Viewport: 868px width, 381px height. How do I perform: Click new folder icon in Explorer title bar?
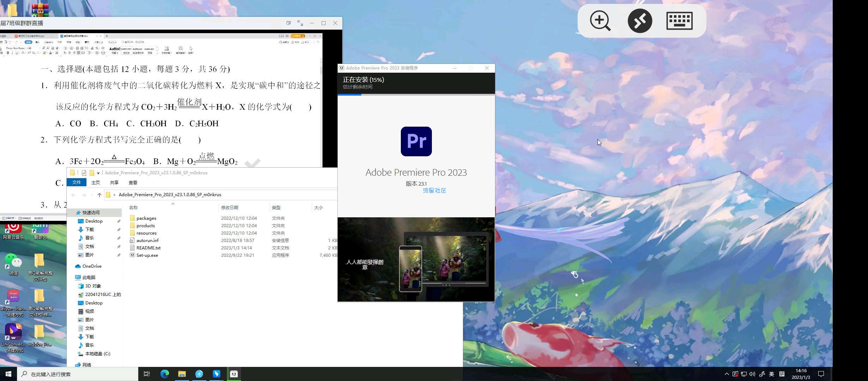92,173
